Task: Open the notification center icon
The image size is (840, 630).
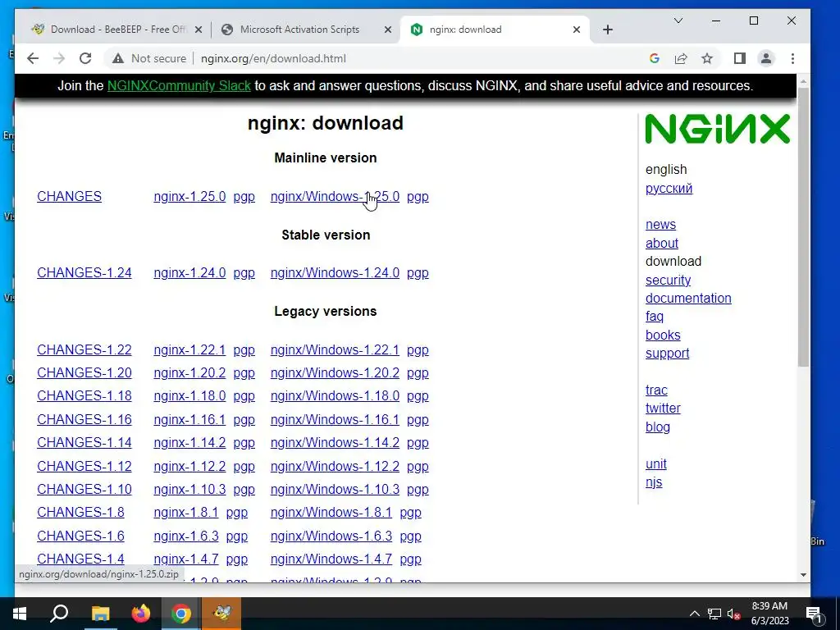Action: [x=814, y=614]
